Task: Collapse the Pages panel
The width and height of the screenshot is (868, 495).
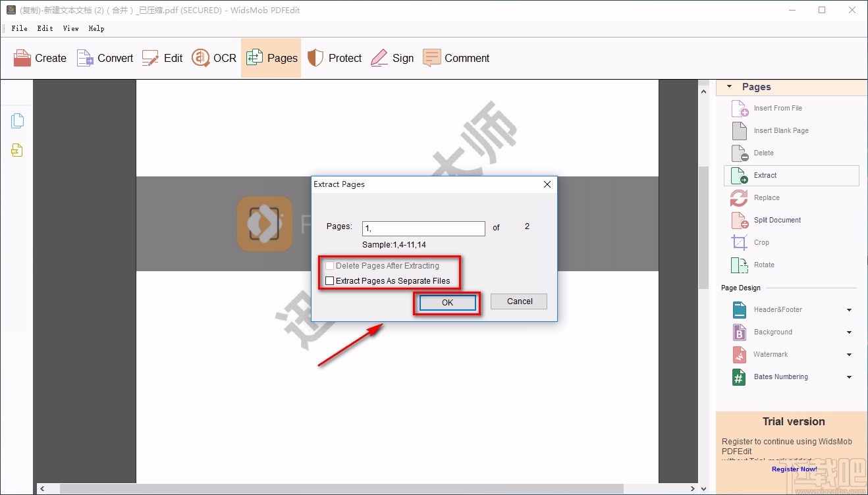Action: click(x=729, y=86)
